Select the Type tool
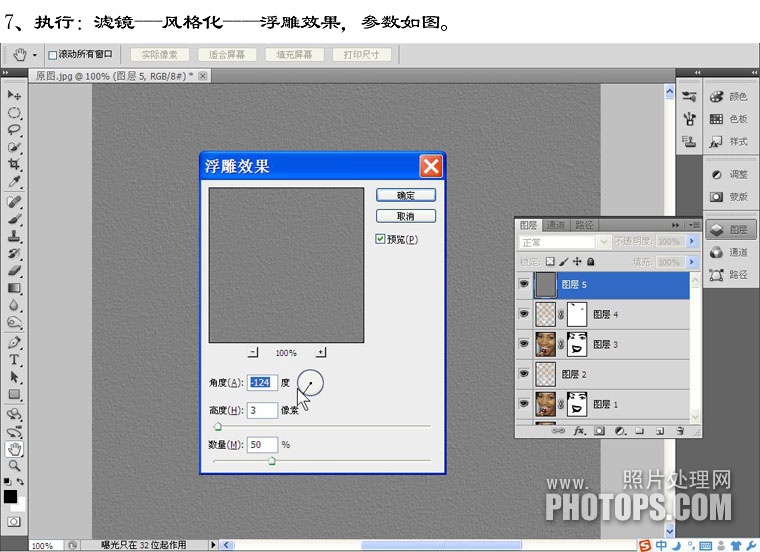The height and width of the screenshot is (552, 760). 14,360
